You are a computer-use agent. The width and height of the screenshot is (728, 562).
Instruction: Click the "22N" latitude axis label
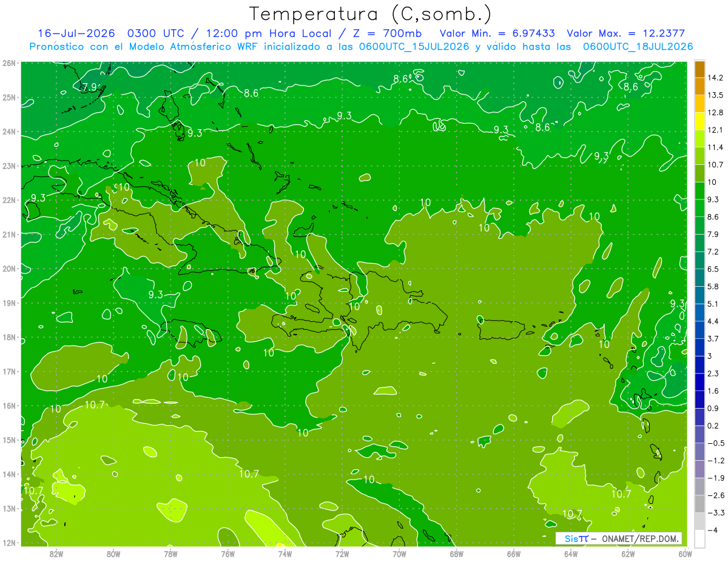click(x=9, y=200)
